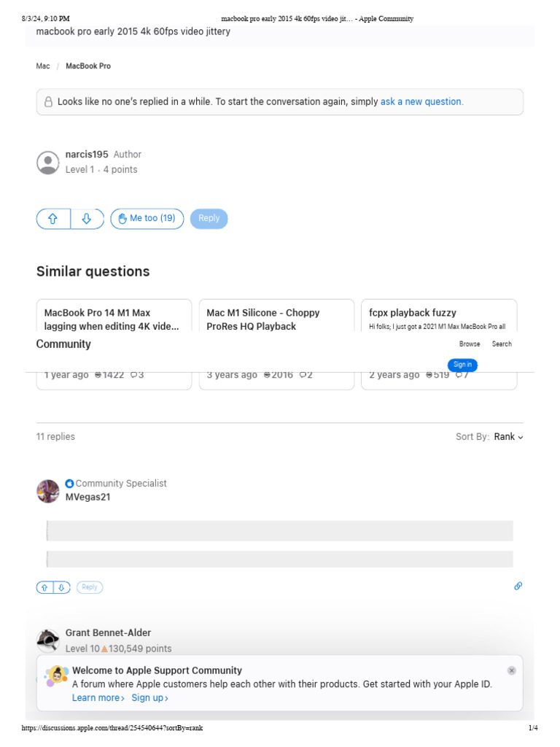The height and width of the screenshot is (747, 560).
Task: Upvote MVegas21's reply
Action: pyautogui.click(x=44, y=587)
